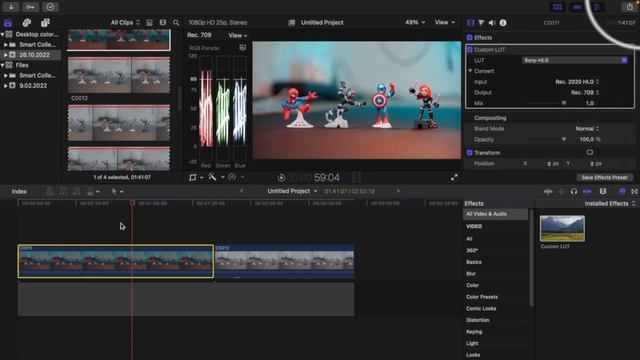Open the Blend Mode Normal dropdown
Screen dimensions: 640x360
point(587,129)
